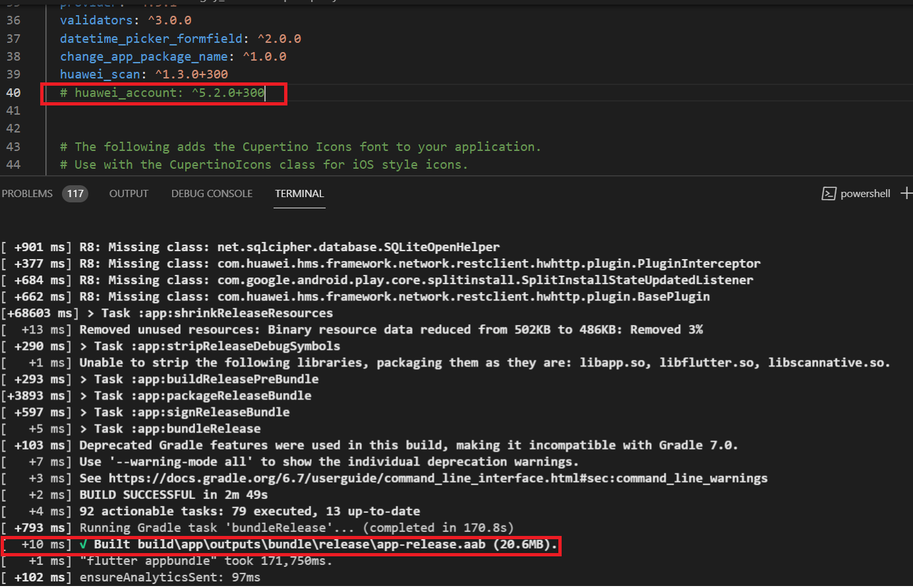The image size is (913, 588).
Task: Click the "flutter appbundle" took 171,750ms line
Action: [x=167, y=561]
